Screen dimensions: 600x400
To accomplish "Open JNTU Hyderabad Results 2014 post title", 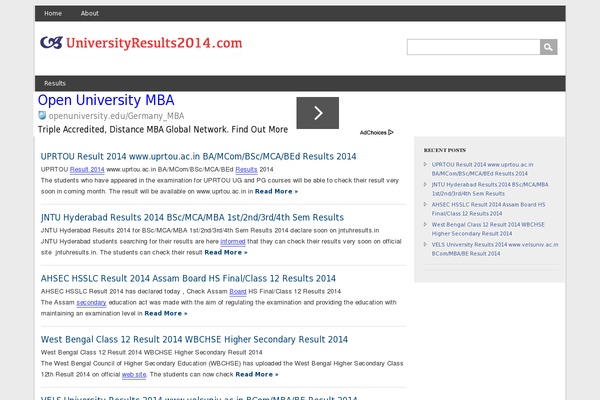I will point(192,217).
